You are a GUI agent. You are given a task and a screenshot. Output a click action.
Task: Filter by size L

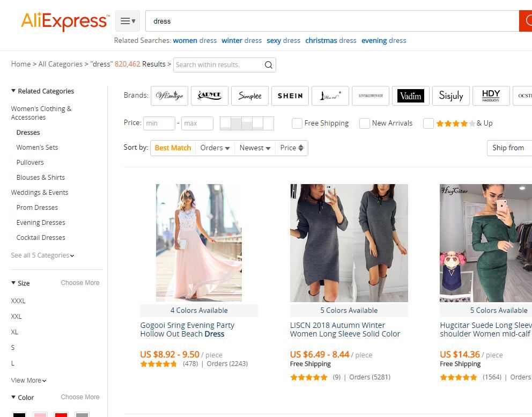13,363
